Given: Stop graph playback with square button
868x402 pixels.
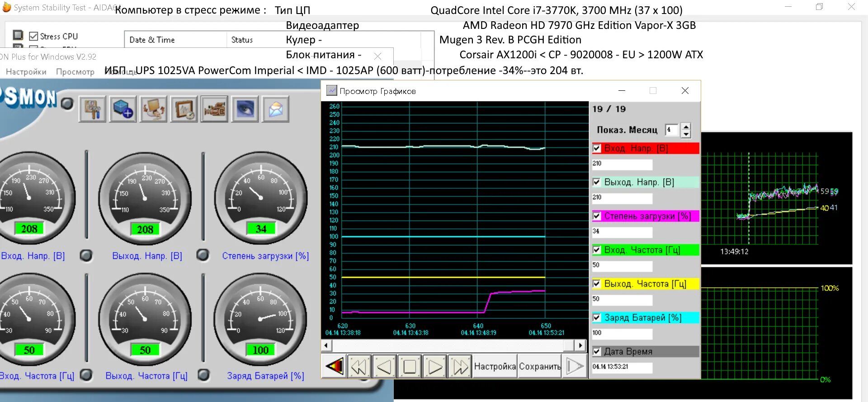Looking at the screenshot, I should coord(410,366).
